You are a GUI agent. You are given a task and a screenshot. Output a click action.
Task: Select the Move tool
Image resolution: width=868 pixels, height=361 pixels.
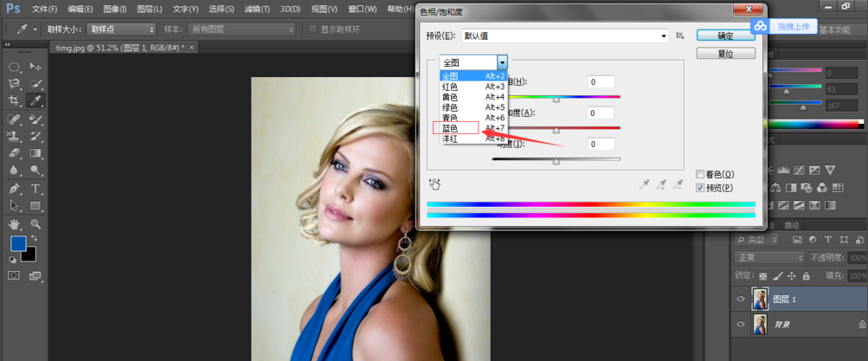35,67
